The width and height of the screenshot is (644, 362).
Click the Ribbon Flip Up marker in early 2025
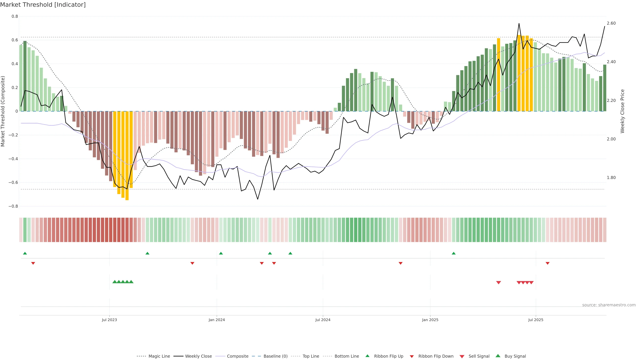[454, 253]
